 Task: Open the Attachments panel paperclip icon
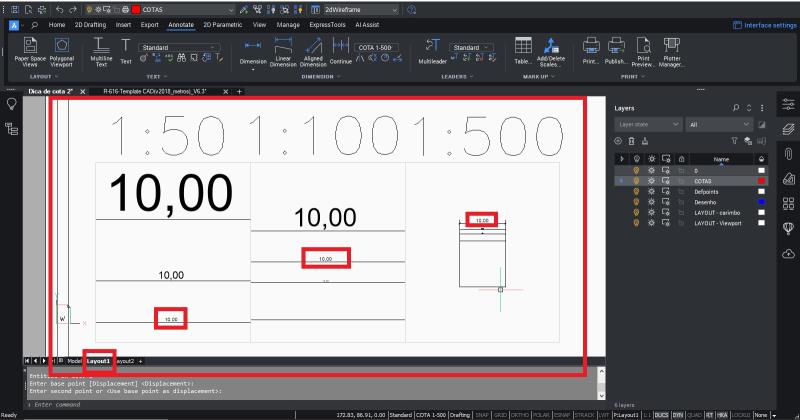tap(788, 152)
